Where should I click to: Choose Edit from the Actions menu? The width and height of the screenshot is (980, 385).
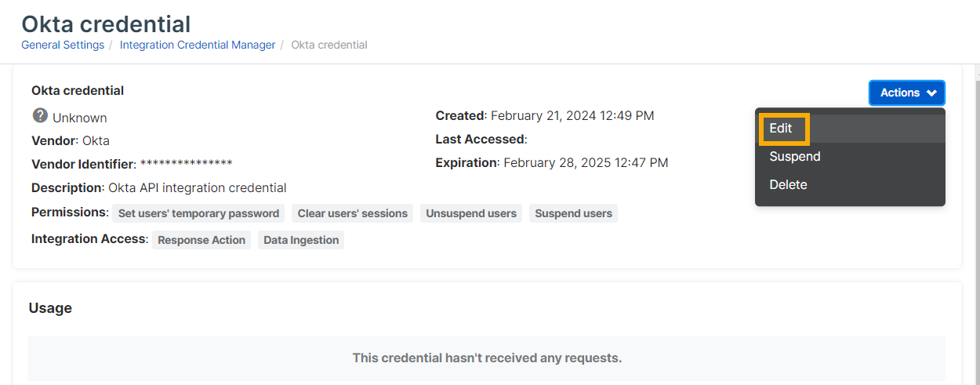pyautogui.click(x=782, y=129)
